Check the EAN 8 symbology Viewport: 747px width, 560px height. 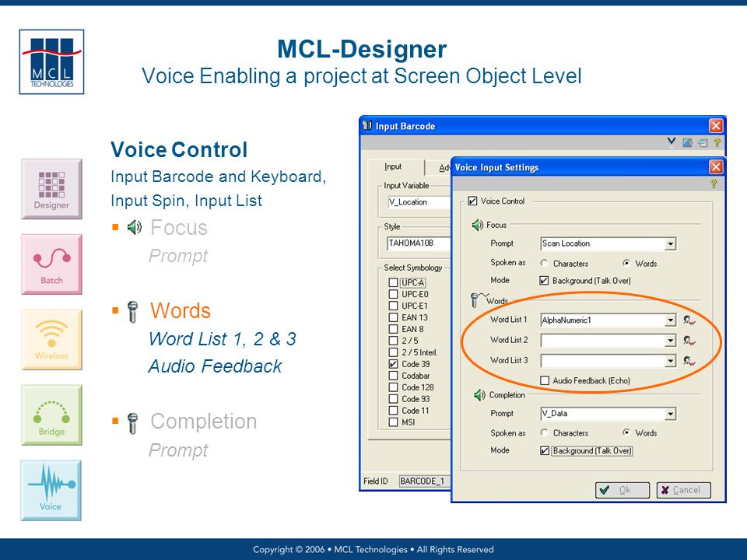pyautogui.click(x=393, y=329)
